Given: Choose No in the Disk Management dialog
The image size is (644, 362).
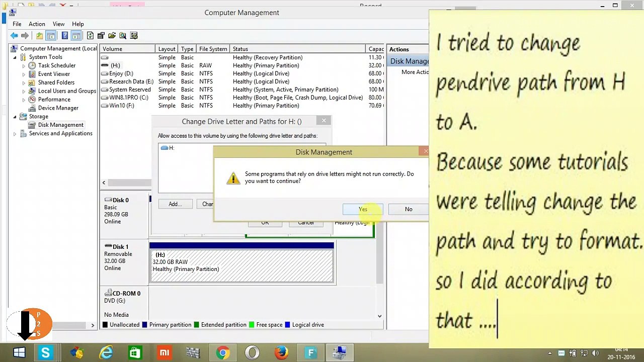Looking at the screenshot, I should coord(408,209).
